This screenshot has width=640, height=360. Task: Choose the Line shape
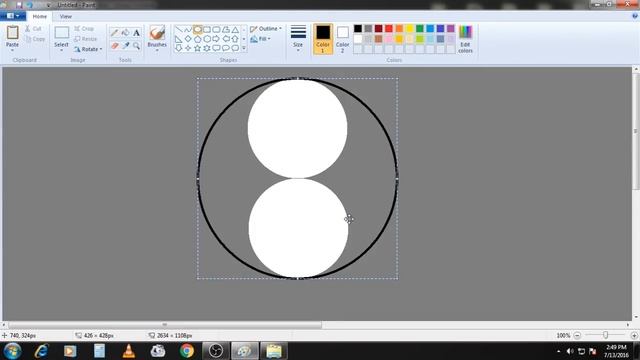coord(178,29)
